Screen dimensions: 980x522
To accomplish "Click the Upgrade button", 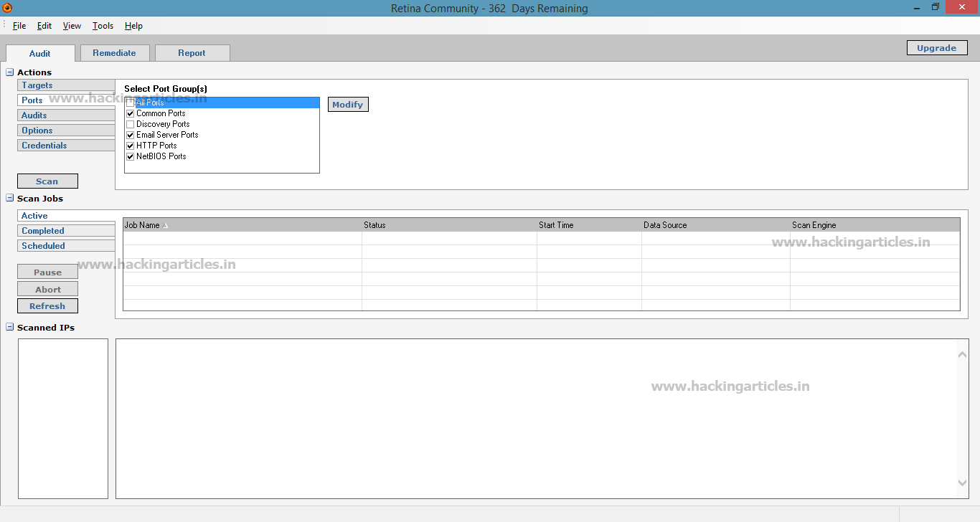I will click(x=937, y=48).
